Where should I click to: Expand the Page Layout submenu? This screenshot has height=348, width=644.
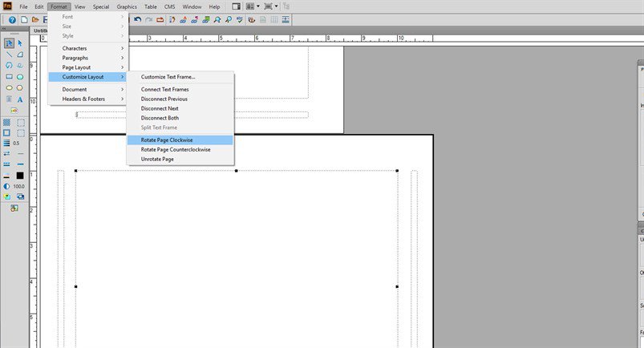click(89, 67)
